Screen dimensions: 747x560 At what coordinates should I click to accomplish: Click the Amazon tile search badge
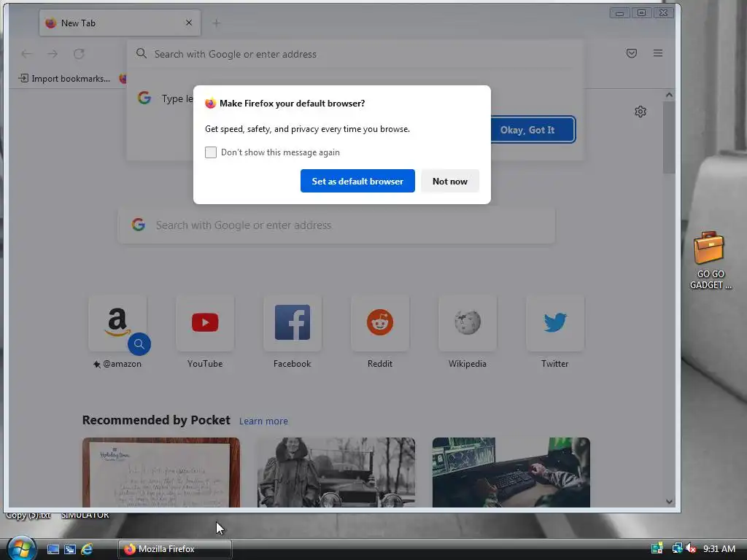139,344
